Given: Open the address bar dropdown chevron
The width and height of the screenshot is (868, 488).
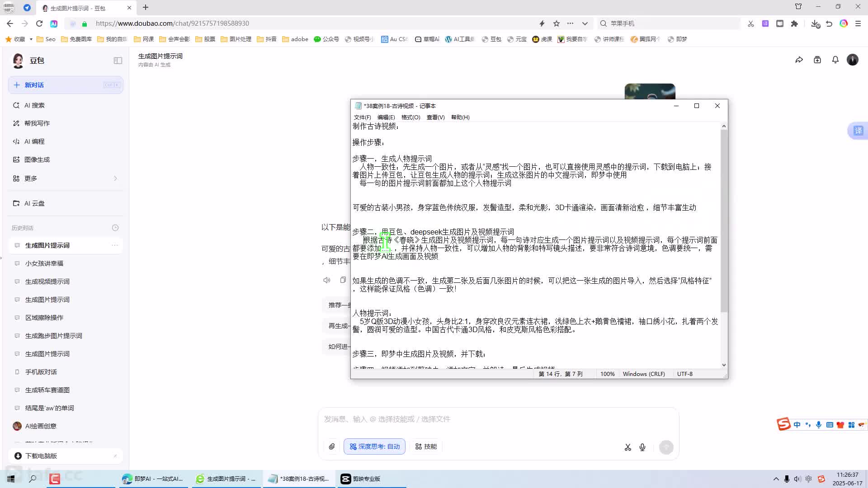Looking at the screenshot, I should 585,23.
